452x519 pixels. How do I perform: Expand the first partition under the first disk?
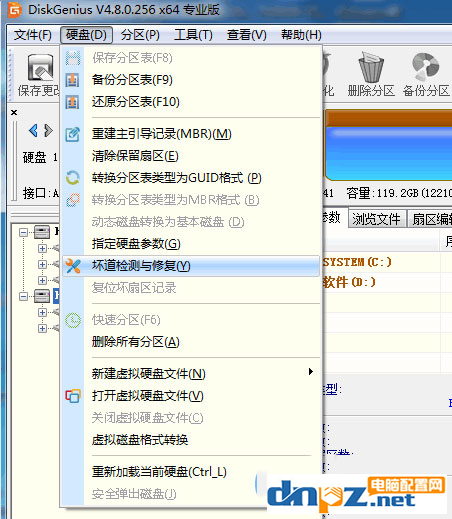[42, 248]
